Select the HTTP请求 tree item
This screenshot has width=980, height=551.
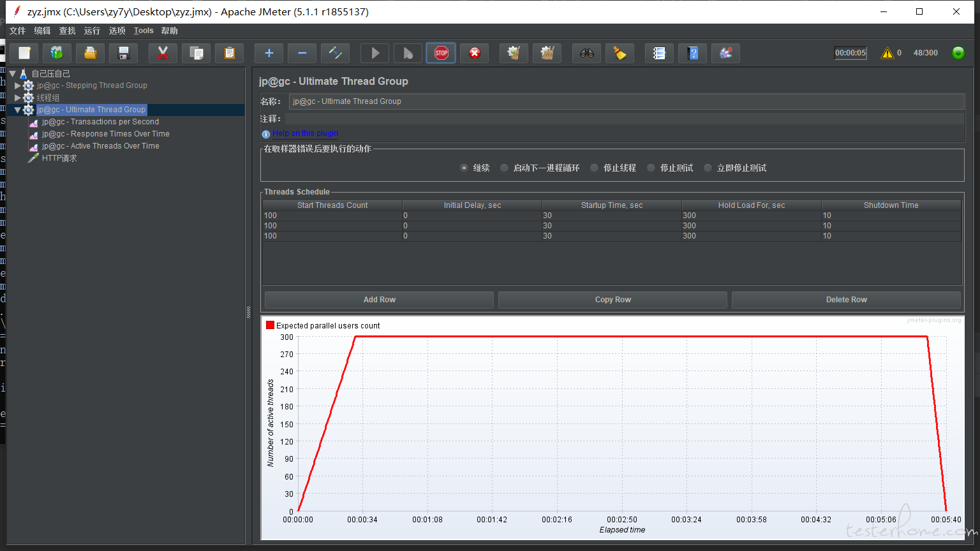(x=59, y=158)
